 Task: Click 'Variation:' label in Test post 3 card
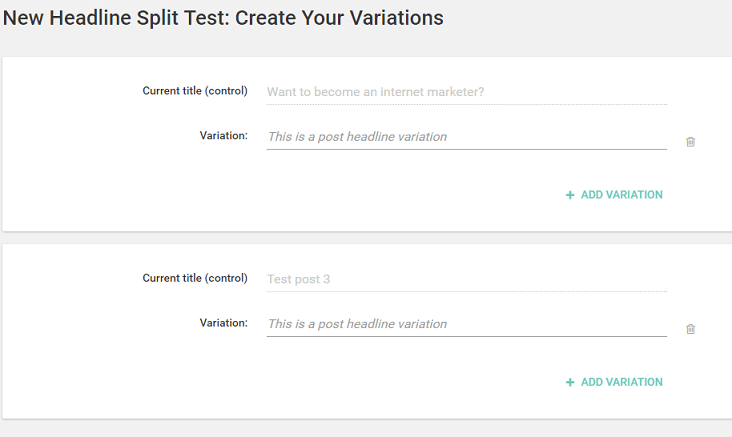click(x=223, y=322)
